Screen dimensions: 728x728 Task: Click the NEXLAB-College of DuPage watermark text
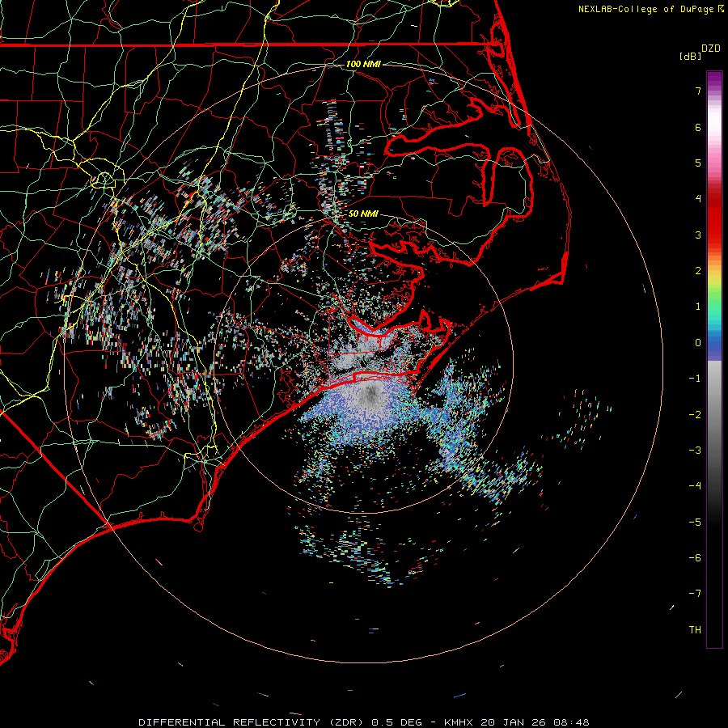coord(650,9)
